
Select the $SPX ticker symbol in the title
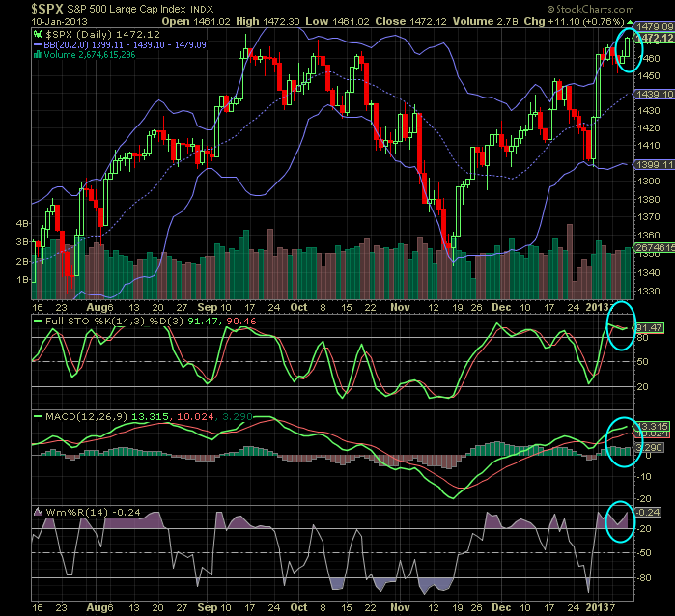[x=47, y=9]
